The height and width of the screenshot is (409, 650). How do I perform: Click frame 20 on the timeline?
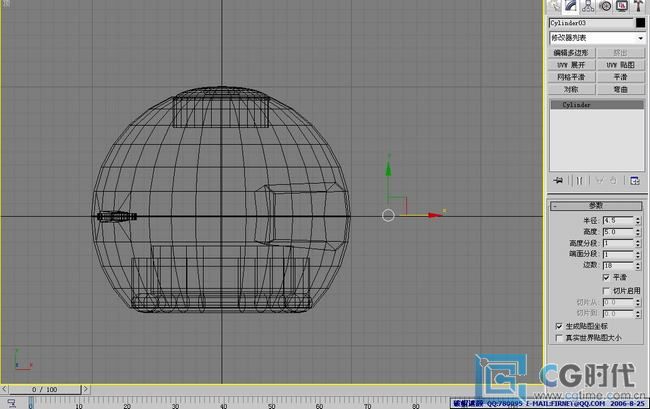click(127, 404)
